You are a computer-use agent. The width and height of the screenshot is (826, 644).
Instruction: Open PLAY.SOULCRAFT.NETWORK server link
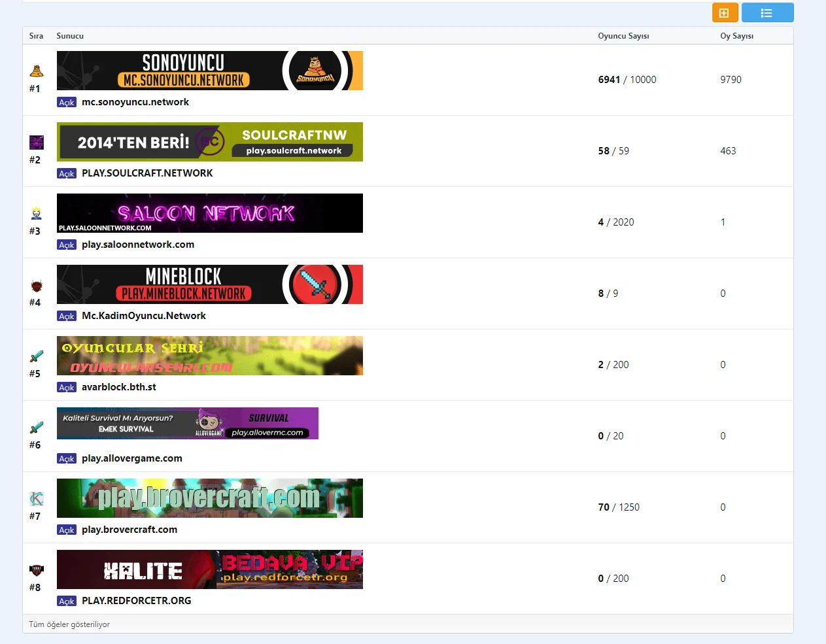[x=147, y=173]
